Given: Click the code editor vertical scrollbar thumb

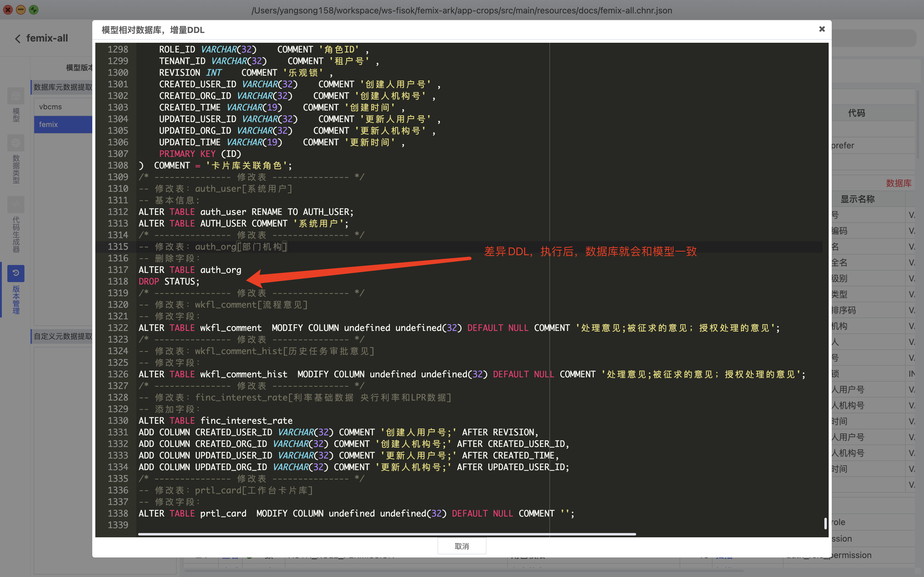Looking at the screenshot, I should [x=825, y=523].
